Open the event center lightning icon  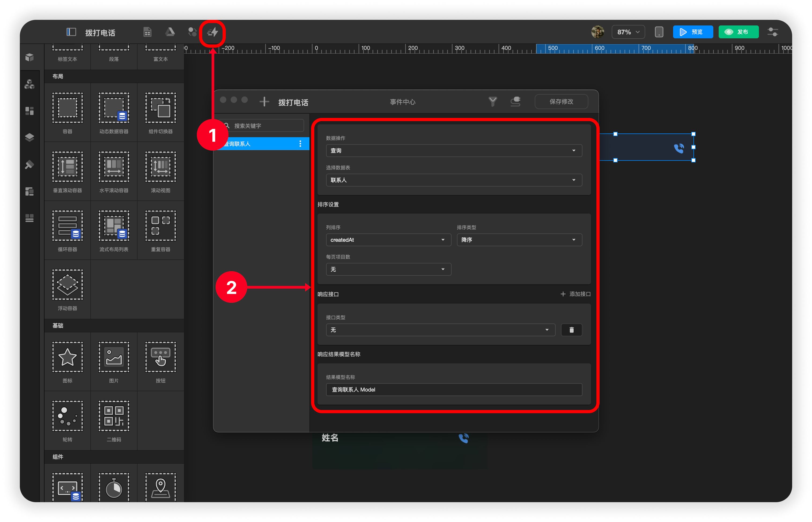click(x=213, y=32)
